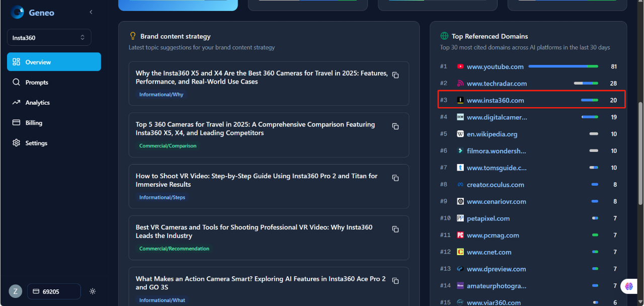
Task: Open the Prompts page
Action: [x=37, y=83]
